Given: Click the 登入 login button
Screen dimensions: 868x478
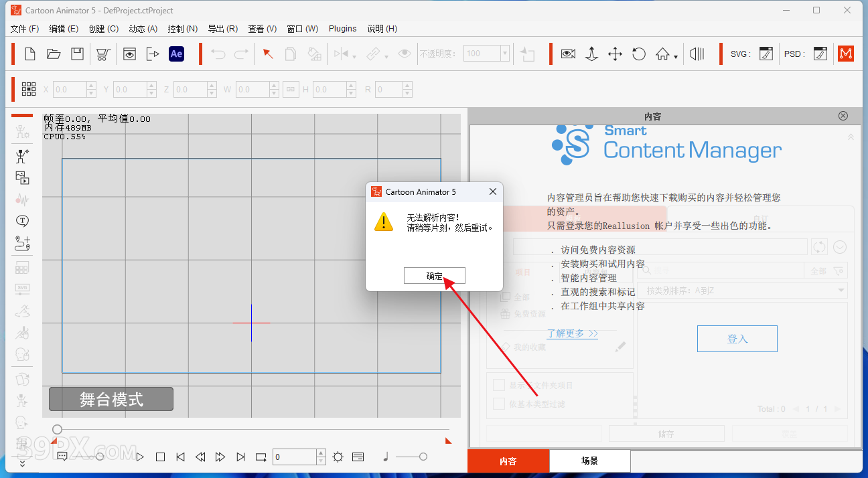Looking at the screenshot, I should point(737,339).
